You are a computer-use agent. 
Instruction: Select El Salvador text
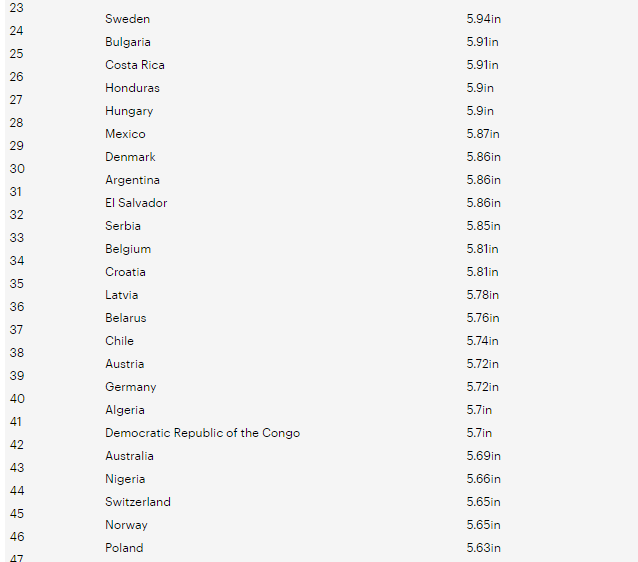point(136,203)
